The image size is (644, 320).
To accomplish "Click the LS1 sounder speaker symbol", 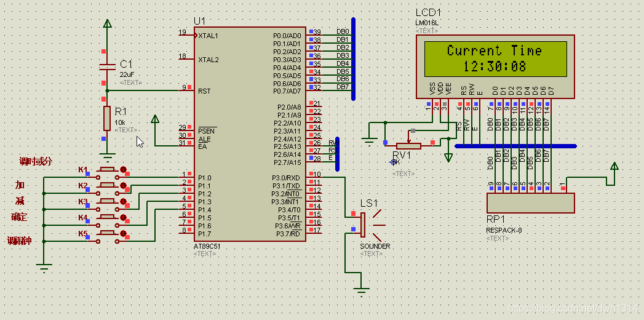I will [x=370, y=224].
